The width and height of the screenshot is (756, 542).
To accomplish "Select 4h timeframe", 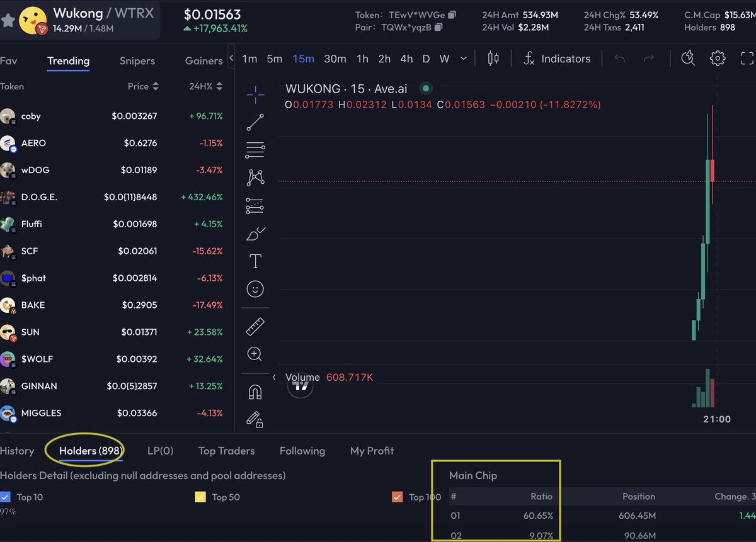I will (406, 59).
